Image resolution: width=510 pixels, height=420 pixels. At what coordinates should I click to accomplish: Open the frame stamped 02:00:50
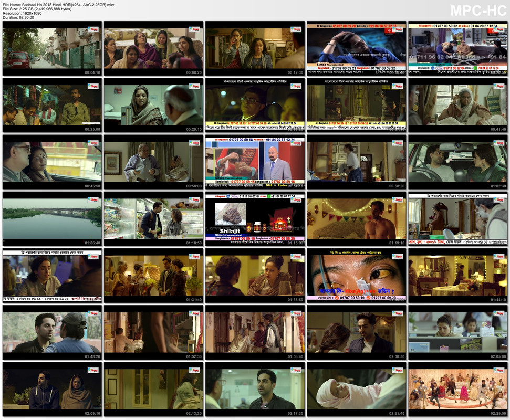pos(357,332)
